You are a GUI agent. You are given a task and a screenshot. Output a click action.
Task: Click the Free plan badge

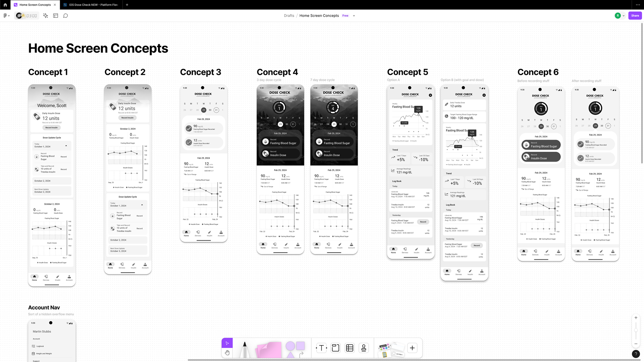tap(345, 15)
